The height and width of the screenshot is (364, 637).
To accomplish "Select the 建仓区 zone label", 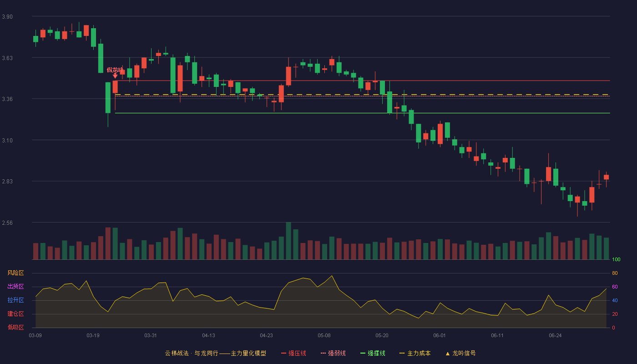I will (15, 314).
